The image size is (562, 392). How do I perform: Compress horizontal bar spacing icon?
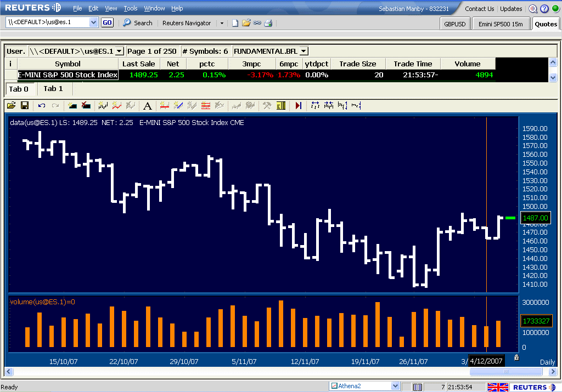point(329,105)
